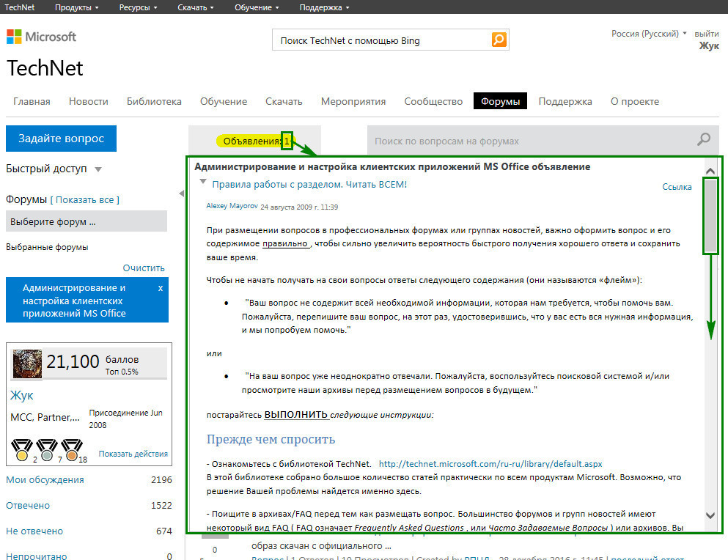The height and width of the screenshot is (560, 728).
Task: Click the Жук profile name link in sidebar
Action: tap(22, 395)
